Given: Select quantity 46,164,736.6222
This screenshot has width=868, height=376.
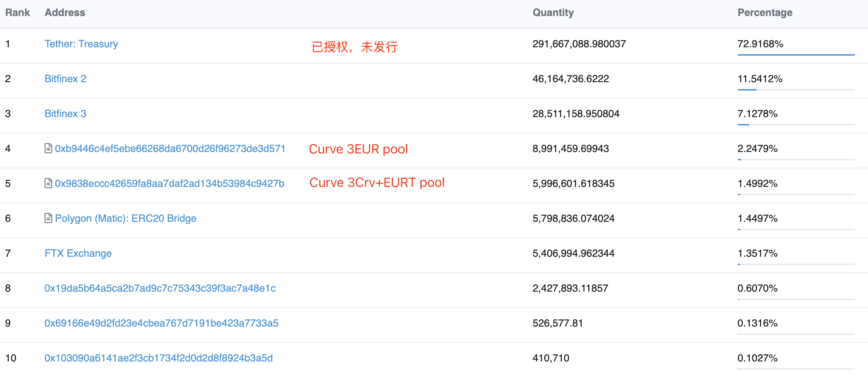Looking at the screenshot, I should (x=571, y=79).
